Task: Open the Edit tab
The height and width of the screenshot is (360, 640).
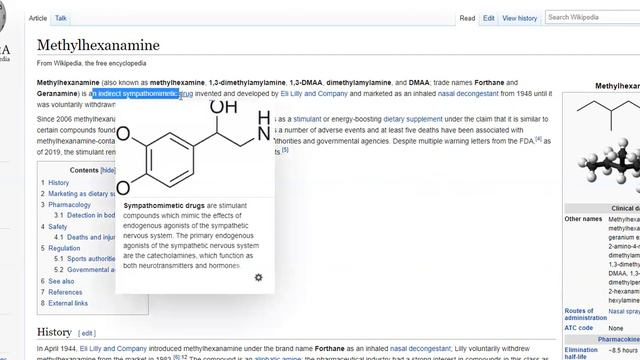Action: pyautogui.click(x=489, y=18)
